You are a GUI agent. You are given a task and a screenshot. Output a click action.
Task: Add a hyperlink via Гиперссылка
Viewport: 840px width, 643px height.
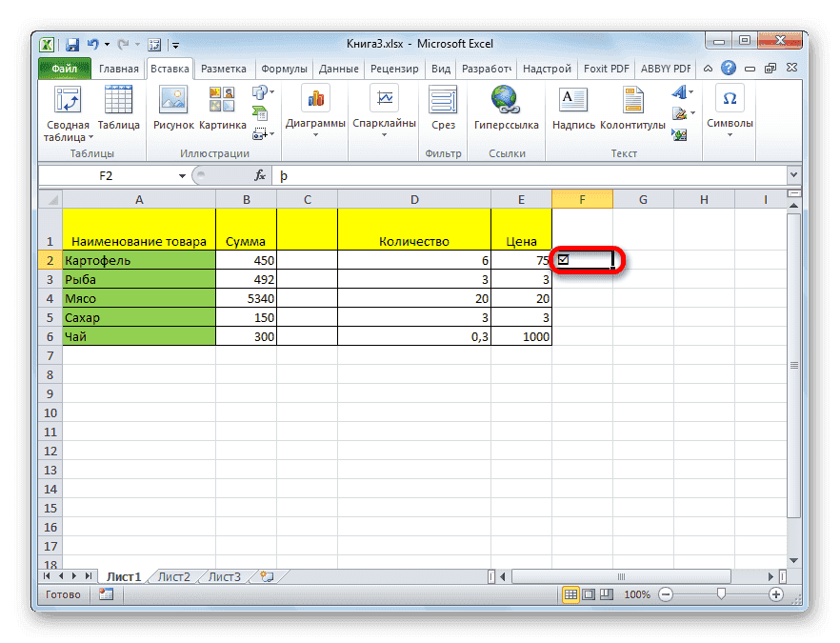point(506,110)
